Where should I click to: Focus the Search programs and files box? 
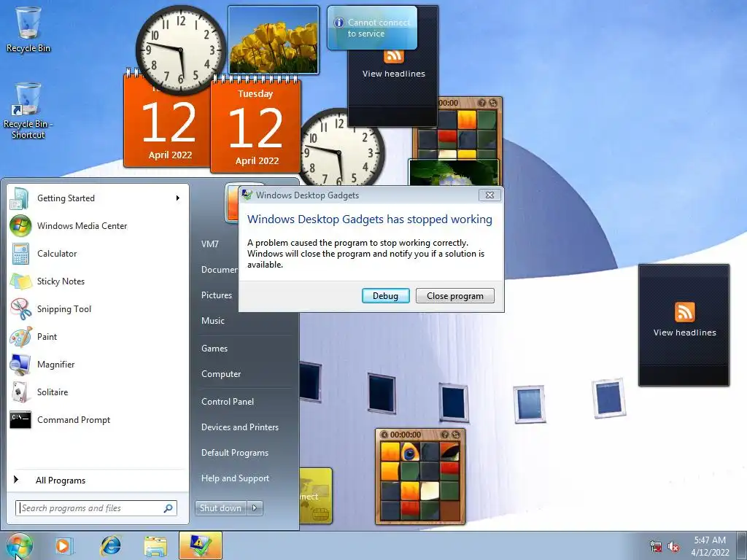coord(96,508)
